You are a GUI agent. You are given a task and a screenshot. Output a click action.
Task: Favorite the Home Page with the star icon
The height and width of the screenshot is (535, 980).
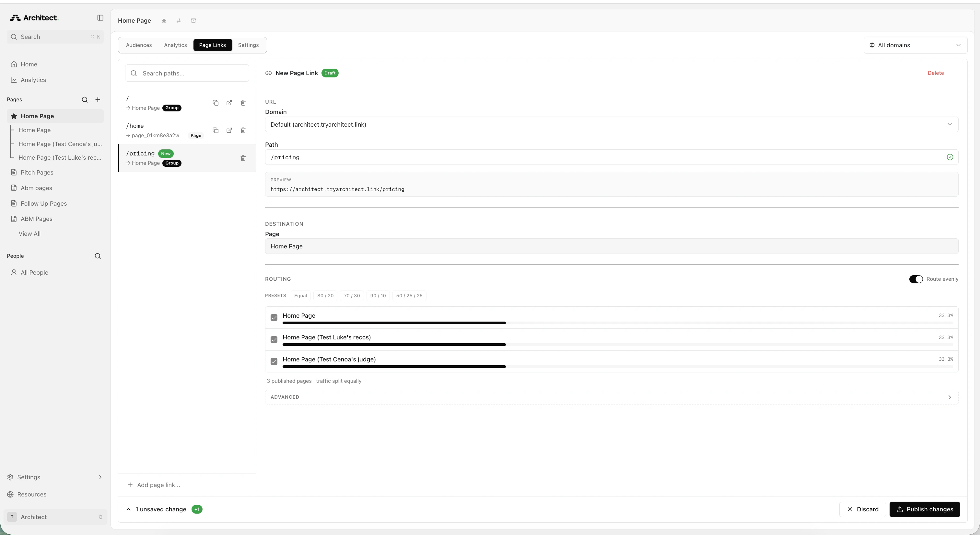pyautogui.click(x=164, y=20)
